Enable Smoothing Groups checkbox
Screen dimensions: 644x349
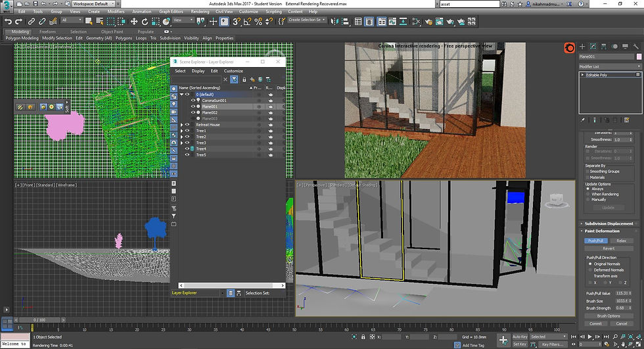587,172
